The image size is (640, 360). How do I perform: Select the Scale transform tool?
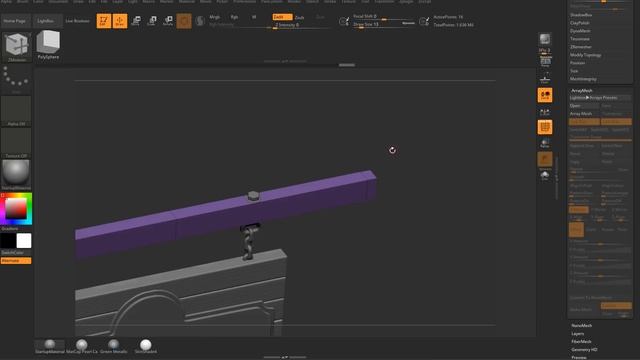point(152,21)
